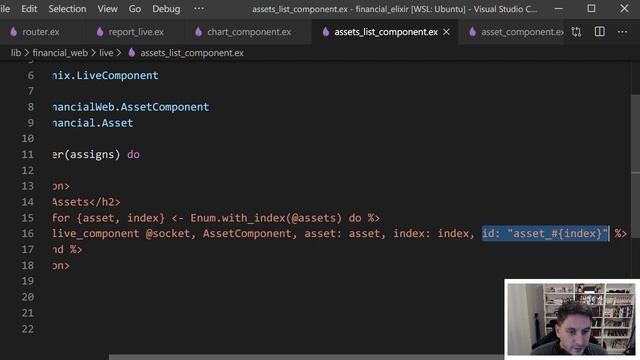640x360 pixels.
Task: Click the live breadcrumb segment
Action: pyautogui.click(x=106, y=53)
